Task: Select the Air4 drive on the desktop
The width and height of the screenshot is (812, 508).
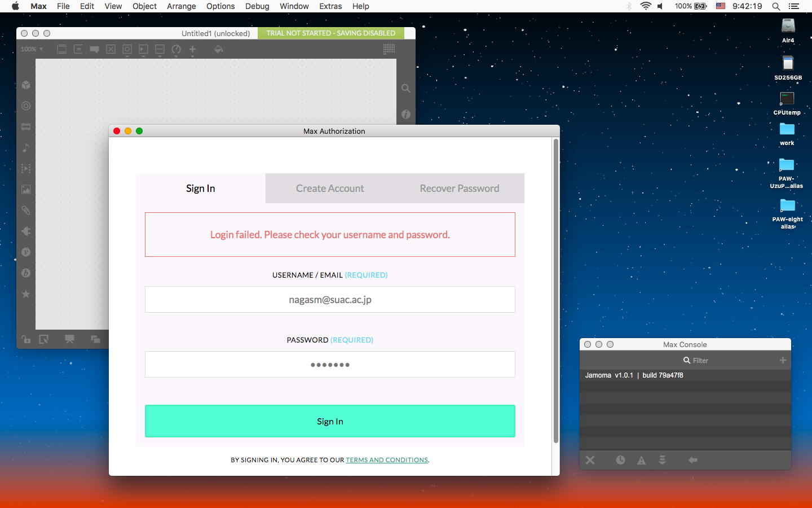Action: click(788, 30)
